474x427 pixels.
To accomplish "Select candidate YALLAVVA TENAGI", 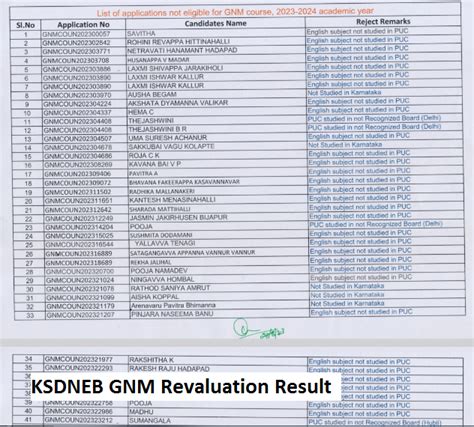I will click(x=165, y=243).
